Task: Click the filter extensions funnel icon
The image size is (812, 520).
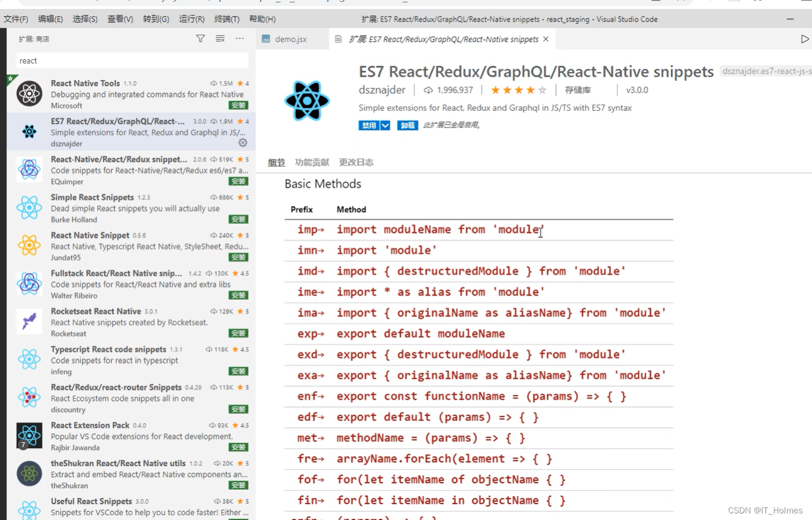Action: [x=201, y=39]
